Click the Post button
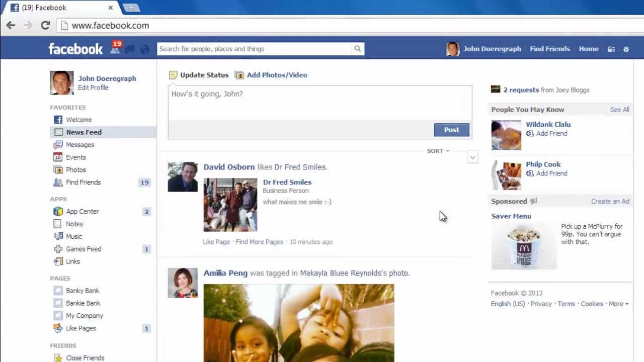The width and height of the screenshot is (644, 362). [x=451, y=130]
